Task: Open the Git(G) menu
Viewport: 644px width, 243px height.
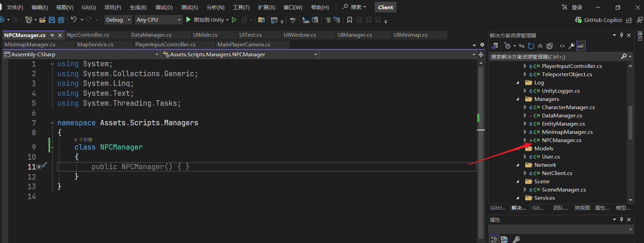Action: [x=89, y=7]
